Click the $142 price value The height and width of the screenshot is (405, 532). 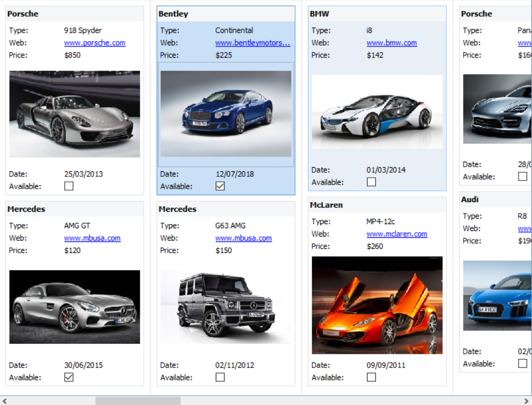coord(375,55)
